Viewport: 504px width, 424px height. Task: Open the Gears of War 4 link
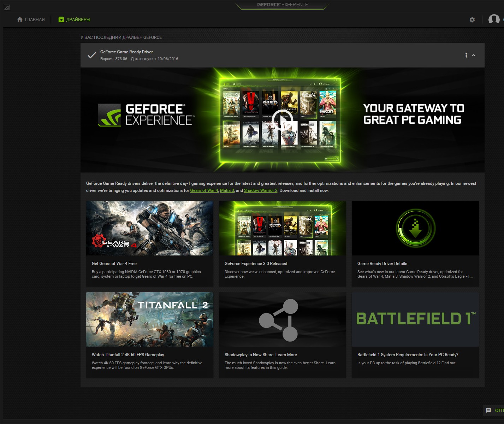pyautogui.click(x=204, y=190)
